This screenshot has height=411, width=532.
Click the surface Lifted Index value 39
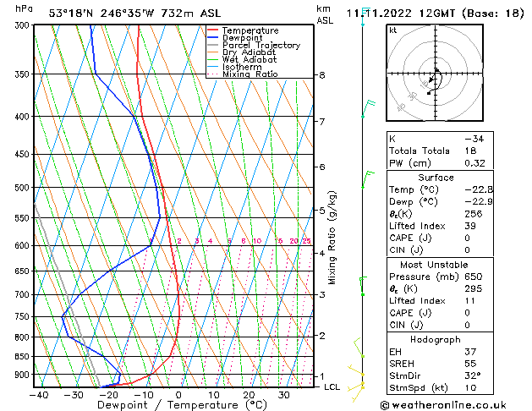pos(470,226)
